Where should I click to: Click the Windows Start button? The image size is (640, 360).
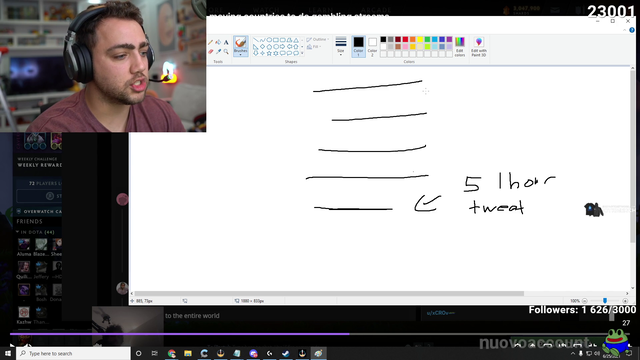pos(8,353)
